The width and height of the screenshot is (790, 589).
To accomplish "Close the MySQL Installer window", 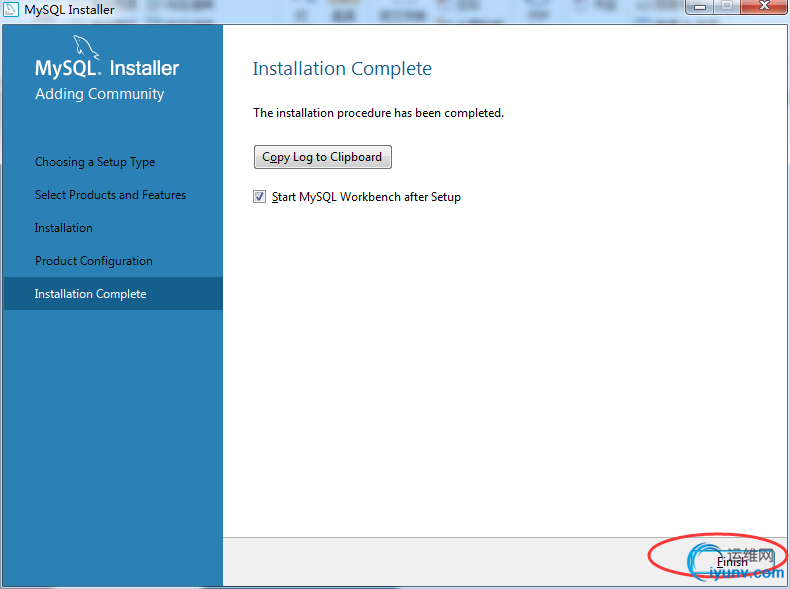I will coord(764,6).
